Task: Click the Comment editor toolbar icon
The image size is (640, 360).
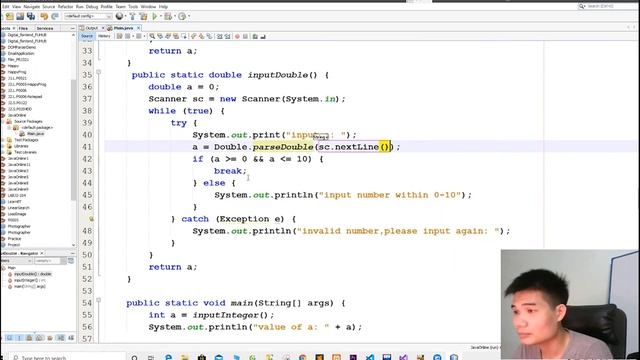Action: [255, 36]
